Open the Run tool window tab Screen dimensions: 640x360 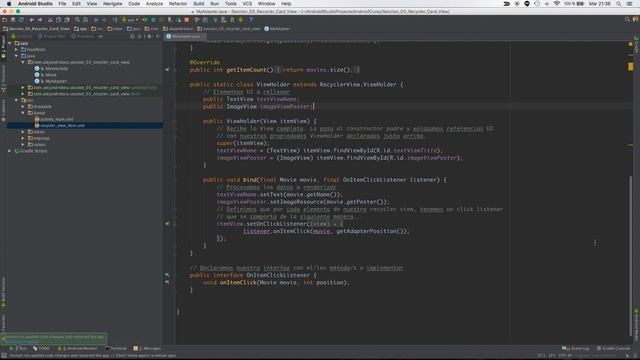coord(18,349)
